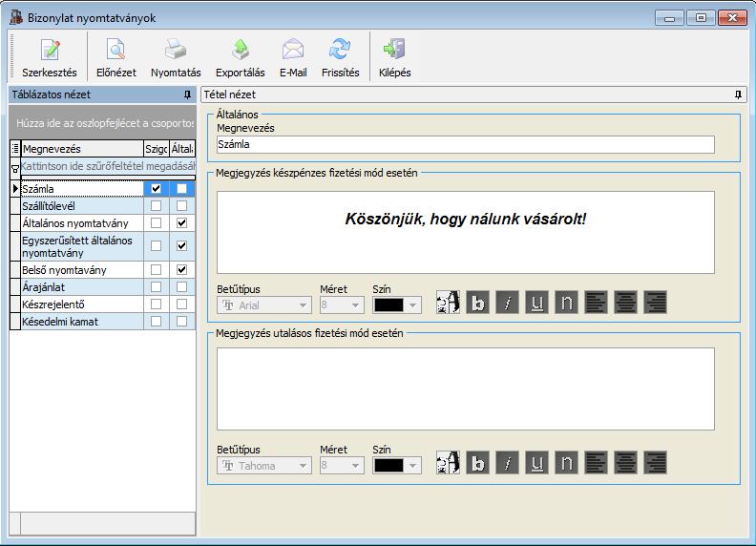Open Méret dropdown in cash-payment note
756x546 pixels.
[x=355, y=305]
